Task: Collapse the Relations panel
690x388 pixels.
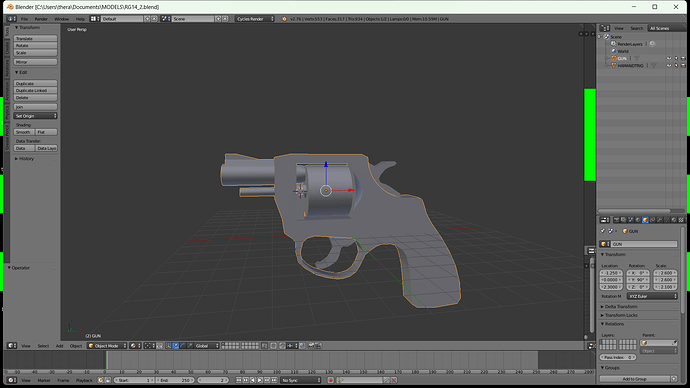Action: pos(613,324)
